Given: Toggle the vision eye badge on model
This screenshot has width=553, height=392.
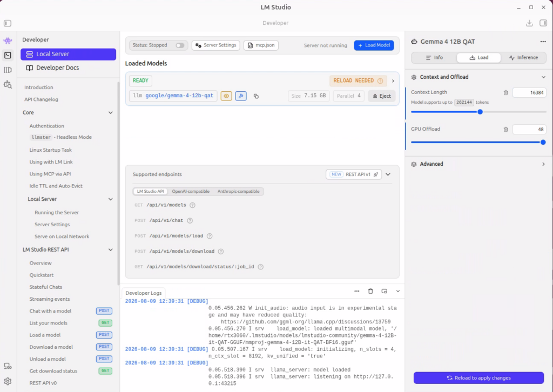Looking at the screenshot, I should pyautogui.click(x=226, y=96).
